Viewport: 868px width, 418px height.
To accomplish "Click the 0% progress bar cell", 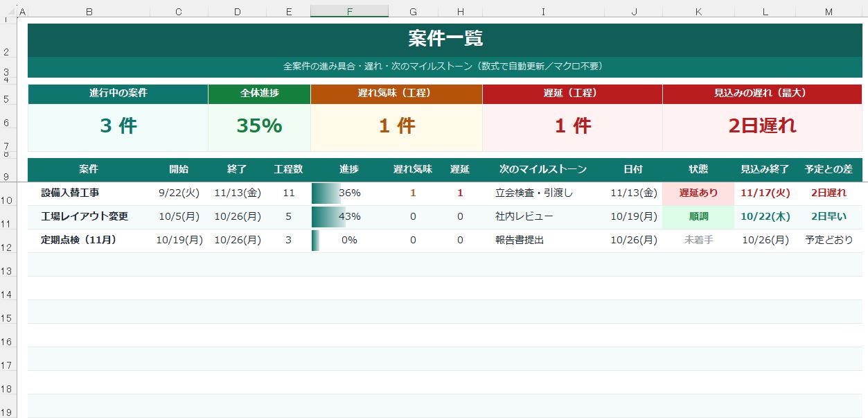I will coord(349,241).
